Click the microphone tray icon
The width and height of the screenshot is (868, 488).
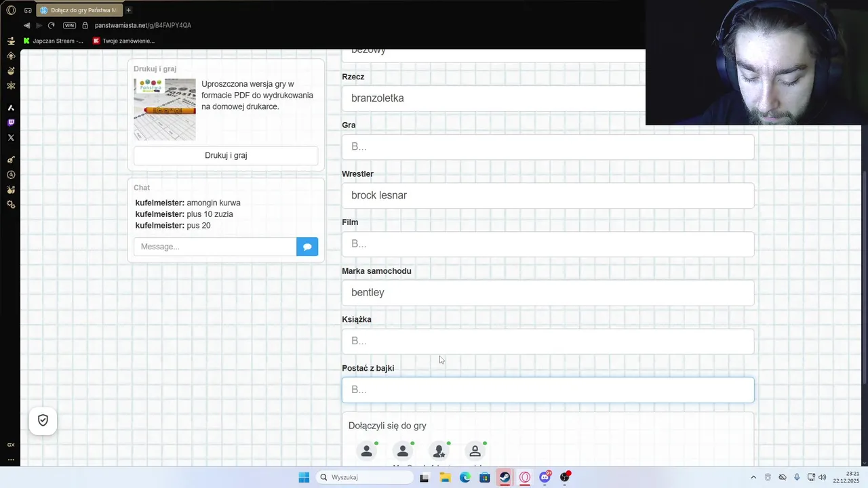click(797, 477)
